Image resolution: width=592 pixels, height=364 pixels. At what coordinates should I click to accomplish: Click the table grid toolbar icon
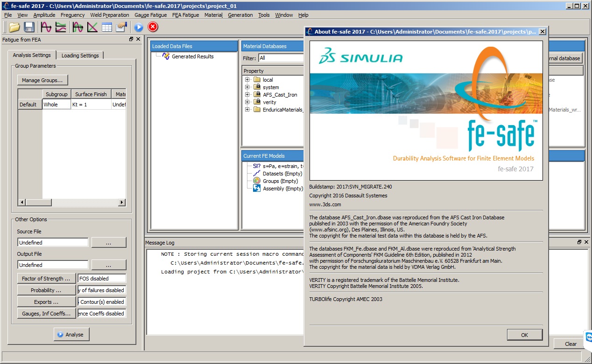click(x=107, y=27)
